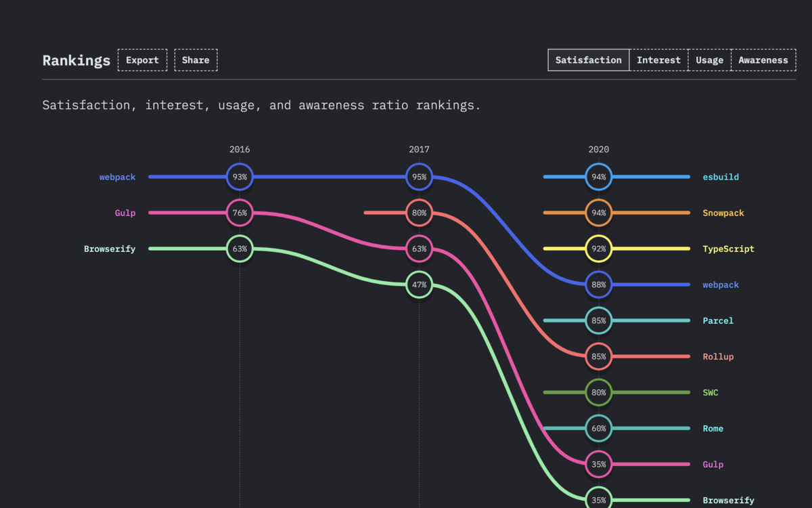Click the Rome label on the right
The image size is (812, 508).
tap(713, 428)
